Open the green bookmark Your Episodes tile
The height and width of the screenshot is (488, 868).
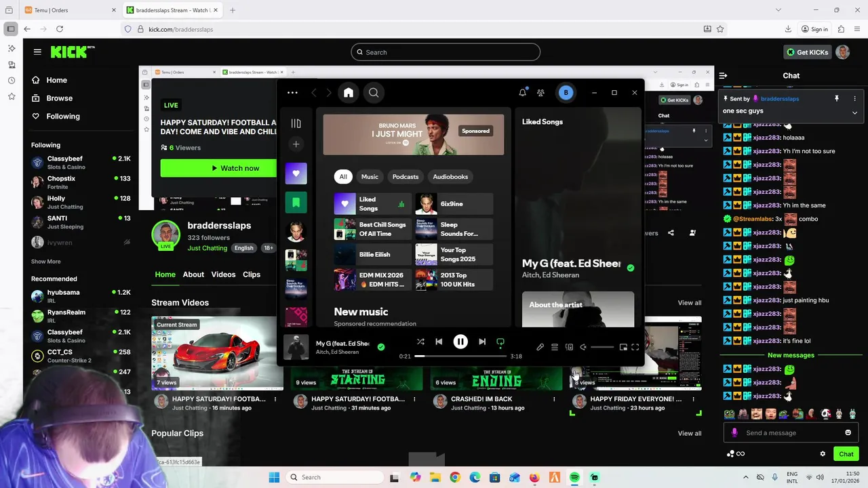(296, 203)
